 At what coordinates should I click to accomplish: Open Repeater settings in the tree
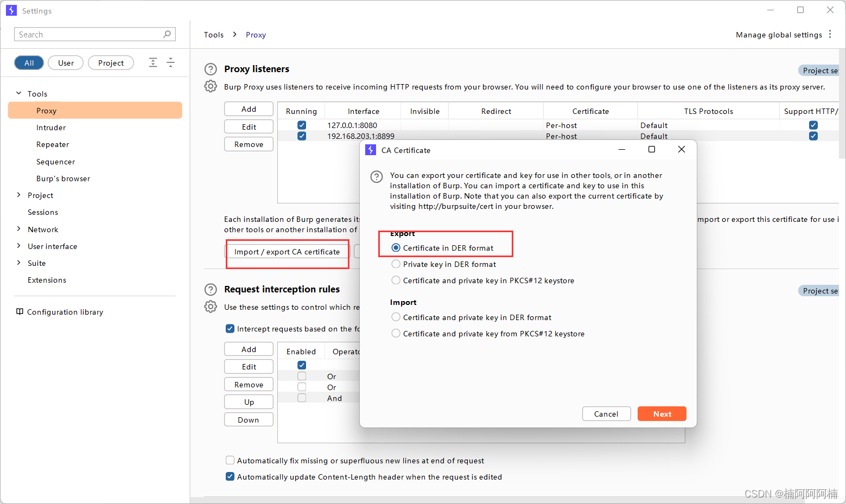(53, 144)
